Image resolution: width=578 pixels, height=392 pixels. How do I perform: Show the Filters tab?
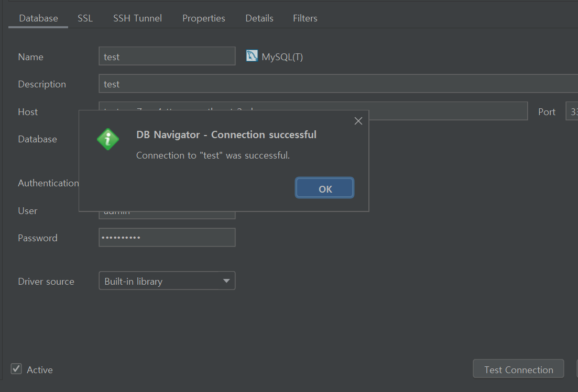coord(305,18)
